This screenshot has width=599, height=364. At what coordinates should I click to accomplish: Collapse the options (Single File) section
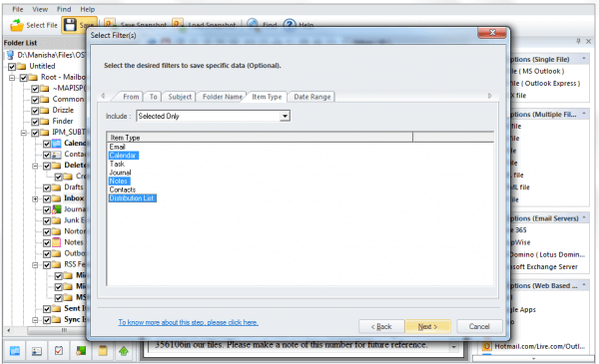(x=584, y=59)
